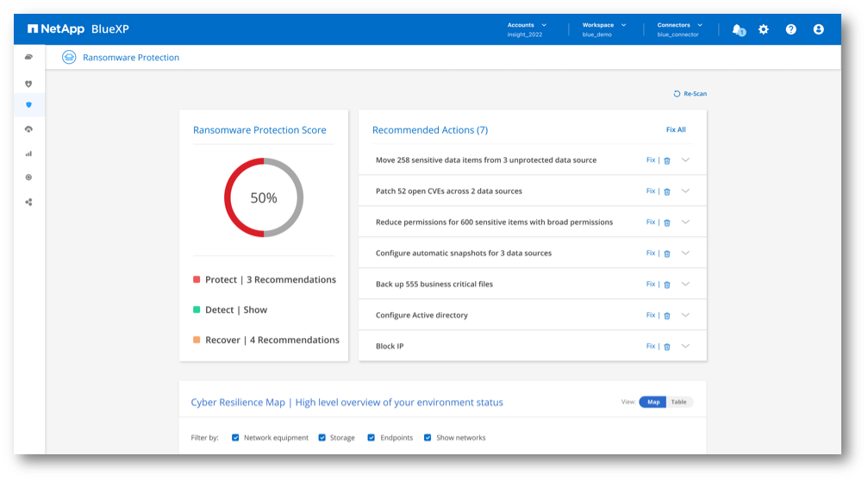Open storage canvas cloud icon in sidebar
The image size is (868, 481).
28,57
